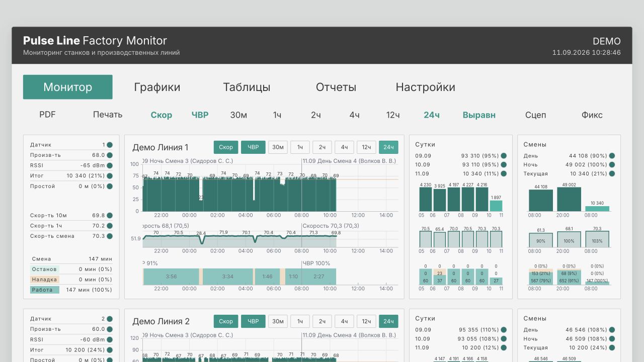
Task: Click the Наладка legend color swatch
Action: pos(45,280)
